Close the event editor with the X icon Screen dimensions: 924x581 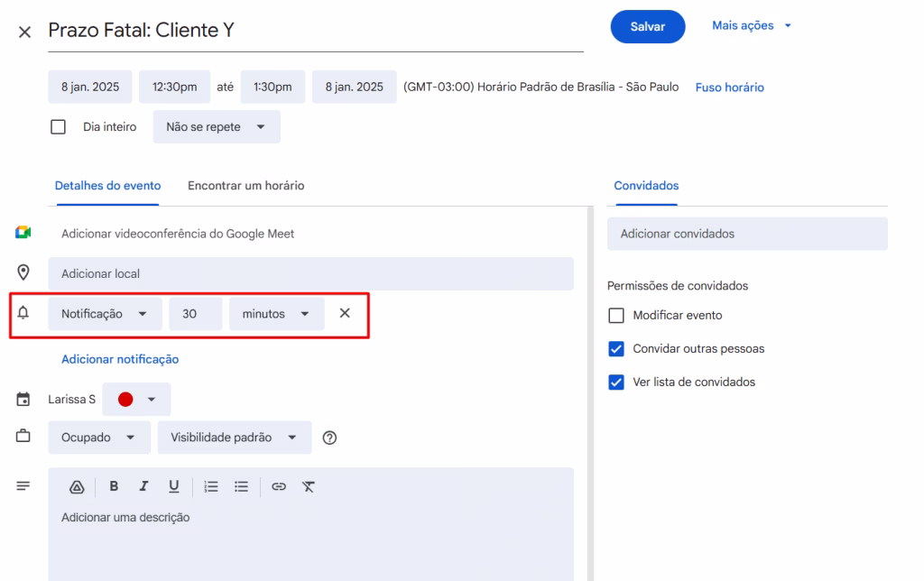point(24,32)
